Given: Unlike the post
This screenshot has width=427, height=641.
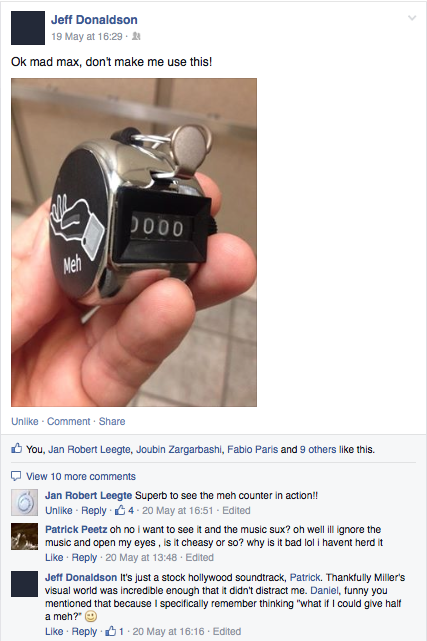Looking at the screenshot, I should tap(25, 421).
